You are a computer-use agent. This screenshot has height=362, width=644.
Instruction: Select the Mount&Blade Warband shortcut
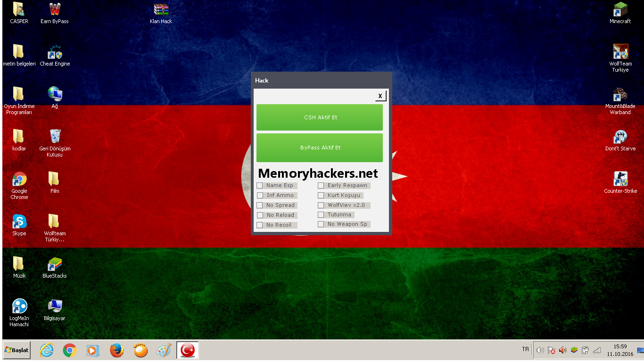[x=620, y=100]
